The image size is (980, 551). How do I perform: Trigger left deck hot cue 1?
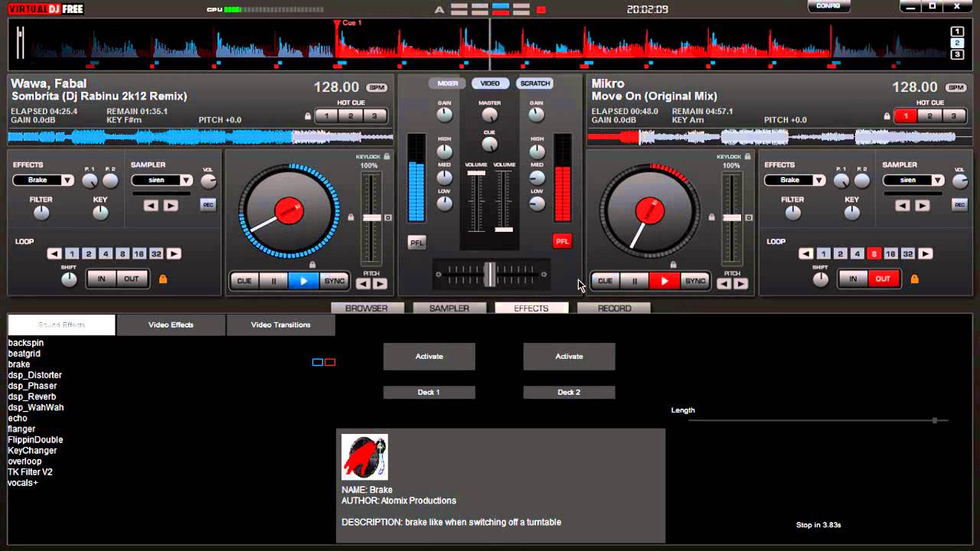click(326, 116)
